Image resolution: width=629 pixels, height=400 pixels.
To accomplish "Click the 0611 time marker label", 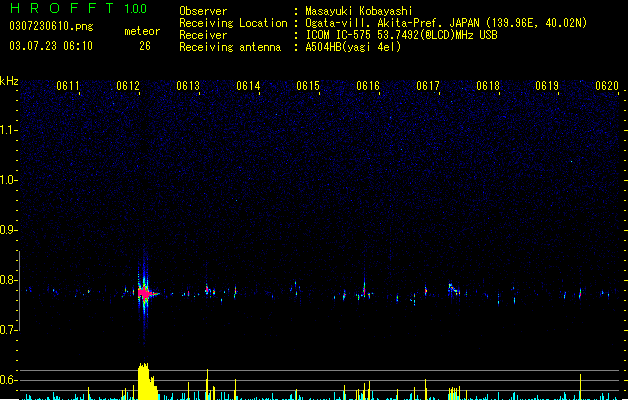I will [68, 86].
